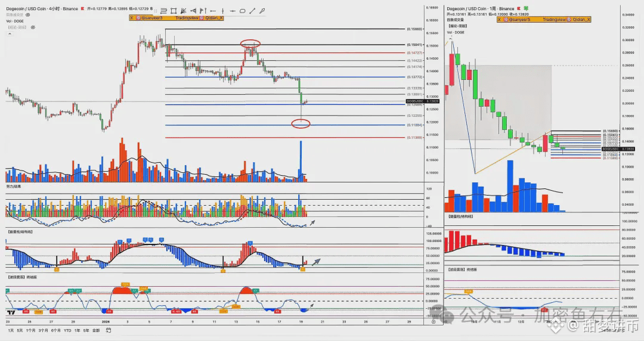Click Vol · DOGE legend on 4-hour chart
Viewport: 644px width, 341px height.
point(15,21)
